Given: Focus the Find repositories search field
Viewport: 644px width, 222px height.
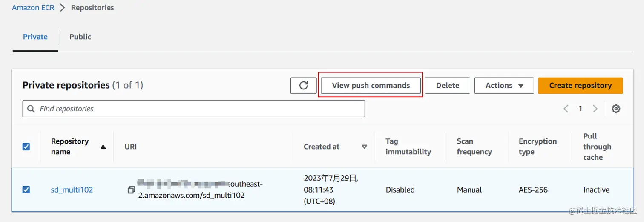Looking at the screenshot, I should [194, 109].
